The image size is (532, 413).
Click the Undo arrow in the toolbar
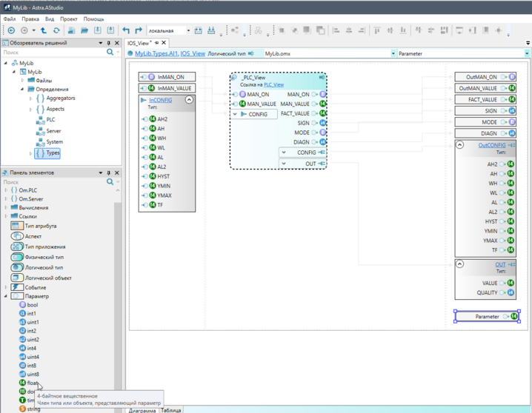[x=126, y=30]
